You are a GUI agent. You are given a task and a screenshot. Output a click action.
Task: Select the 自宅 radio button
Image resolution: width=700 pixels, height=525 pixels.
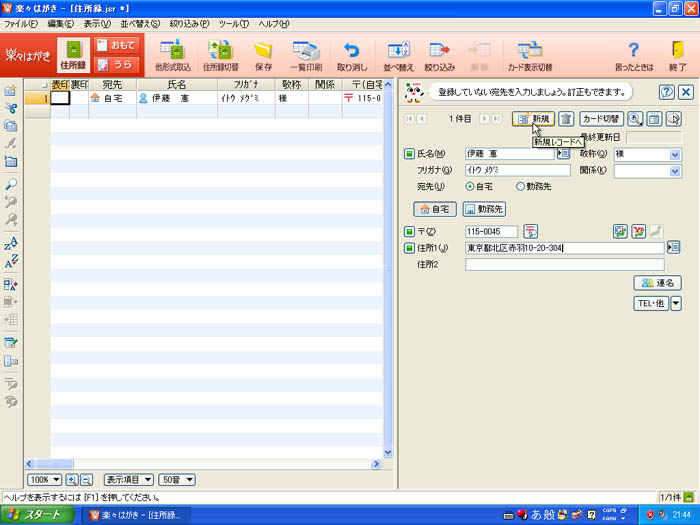point(470,187)
